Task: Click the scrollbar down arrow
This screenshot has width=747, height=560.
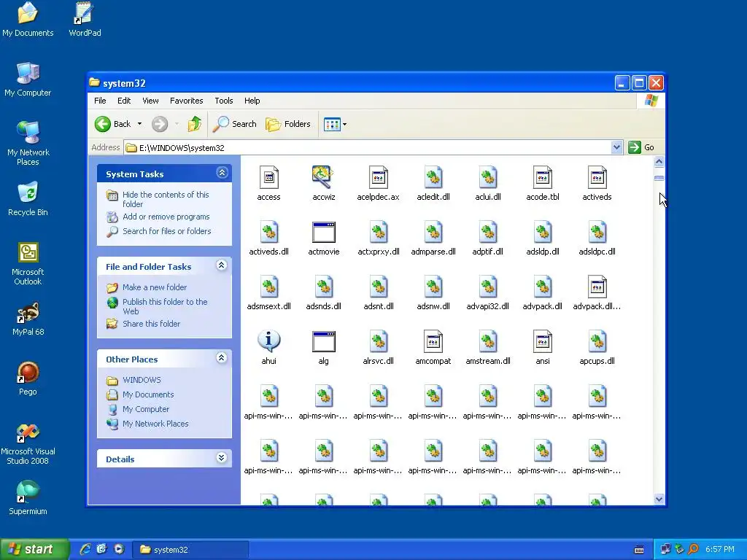Action: coord(659,499)
